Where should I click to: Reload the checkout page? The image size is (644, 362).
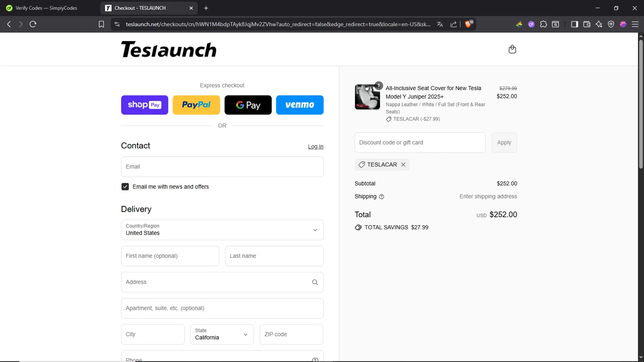(33, 24)
